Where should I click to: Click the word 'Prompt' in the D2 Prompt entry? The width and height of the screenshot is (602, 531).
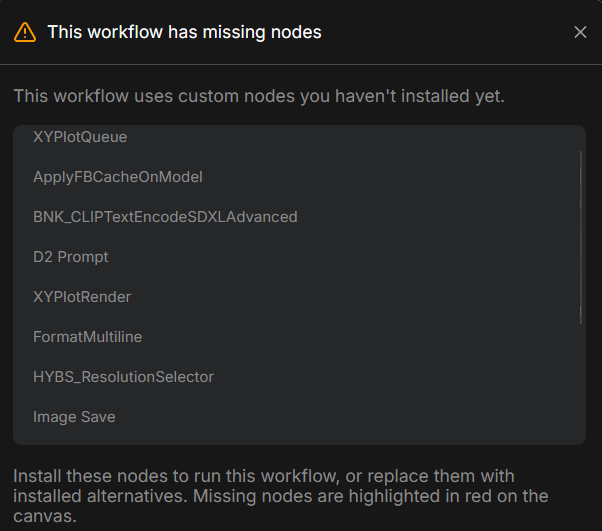83,257
